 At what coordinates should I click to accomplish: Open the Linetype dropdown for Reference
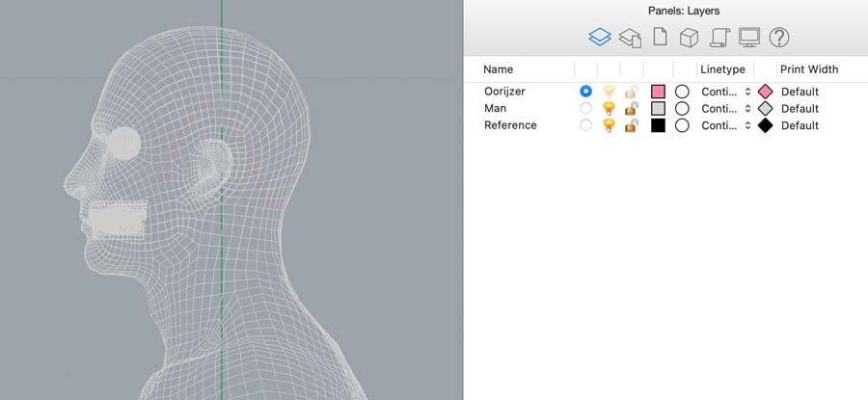tap(725, 125)
